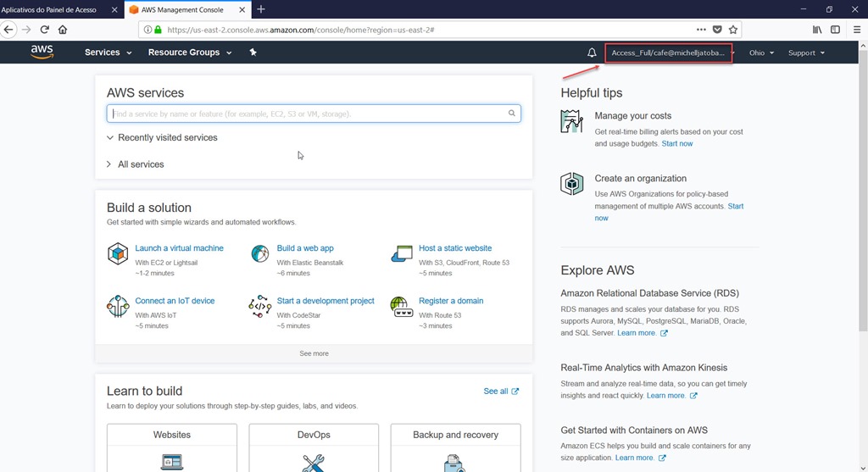This screenshot has height=472, width=868.
Task: Collapse Recently visited services section
Action: [x=162, y=137]
